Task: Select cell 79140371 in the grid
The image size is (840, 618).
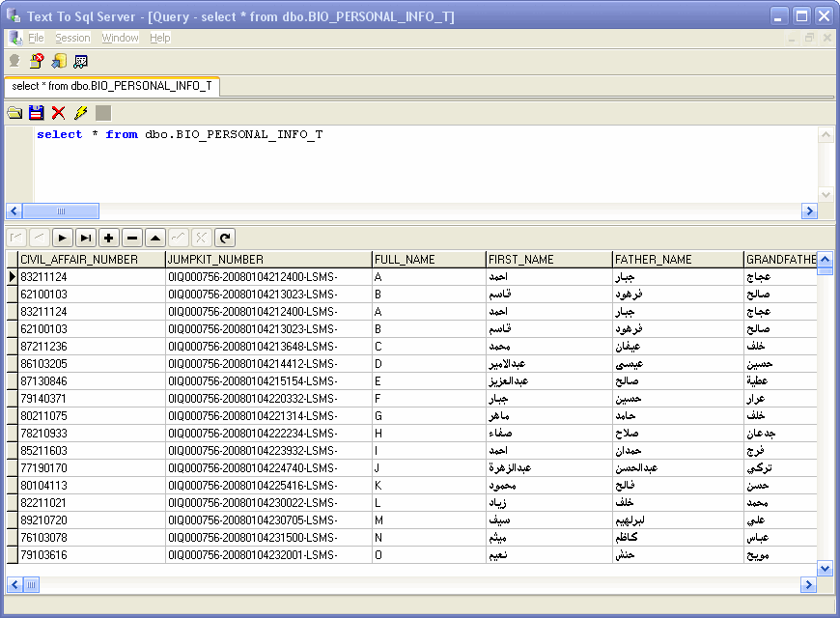Action: pyautogui.click(x=92, y=399)
